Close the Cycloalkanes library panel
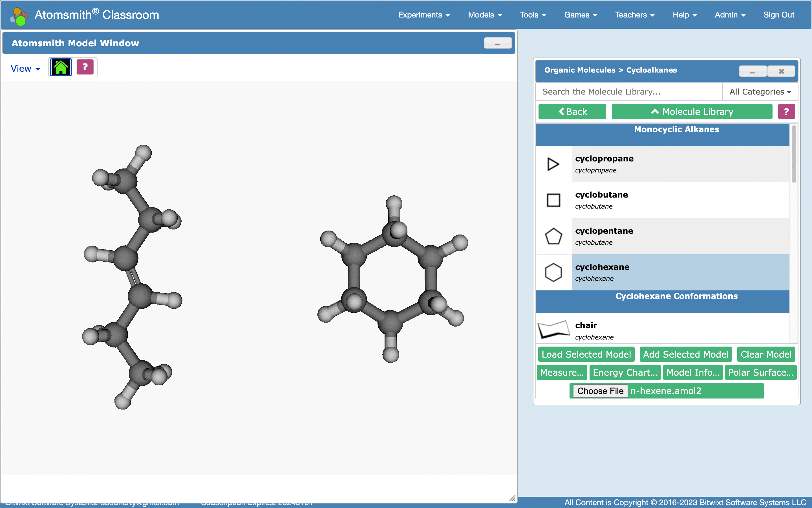 [782, 71]
